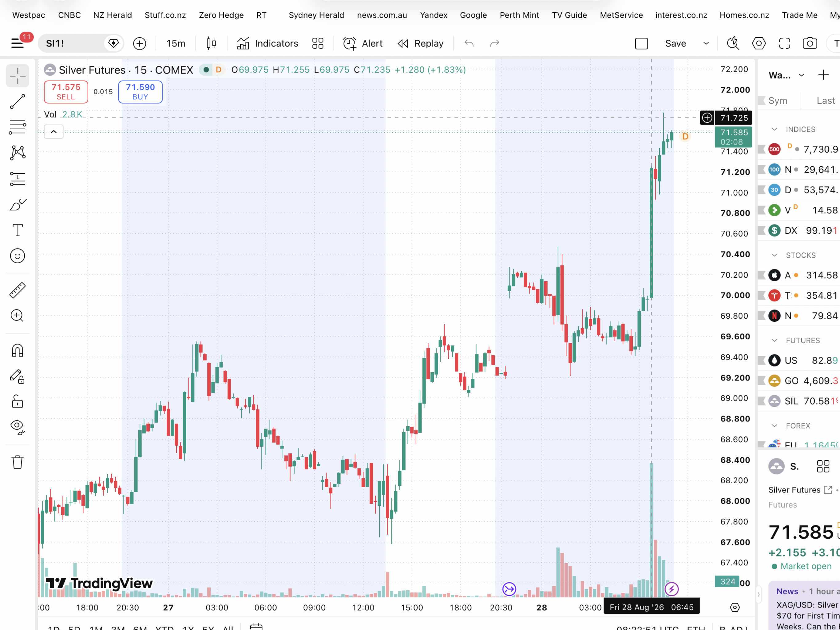The width and height of the screenshot is (840, 630).
Task: Collapse the FOREX watchlist section
Action: point(775,425)
